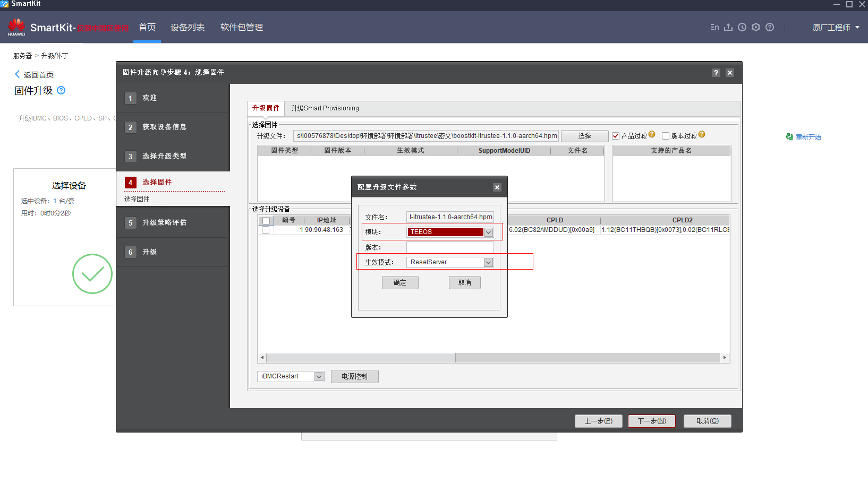Open the 原厂工程师 user dropdown

(836, 28)
